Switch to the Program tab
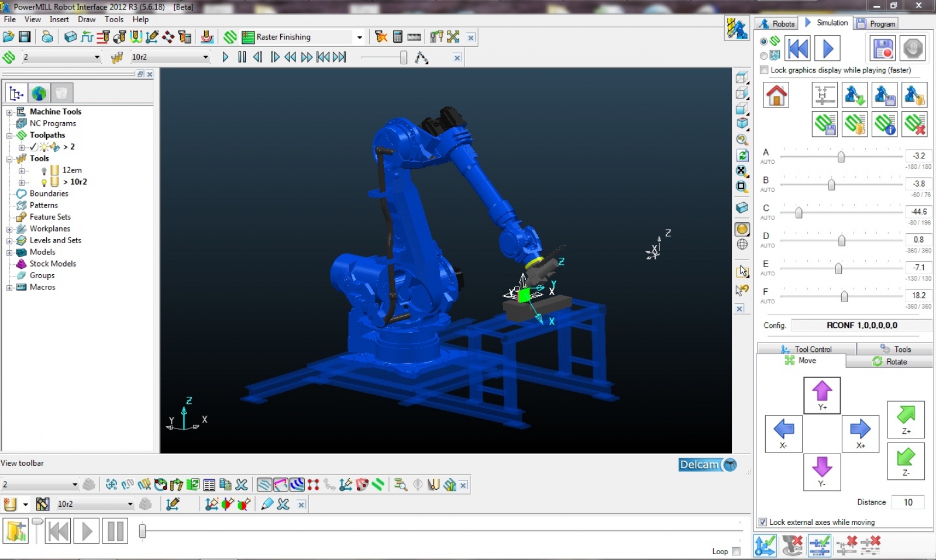936x560 pixels. coord(876,23)
